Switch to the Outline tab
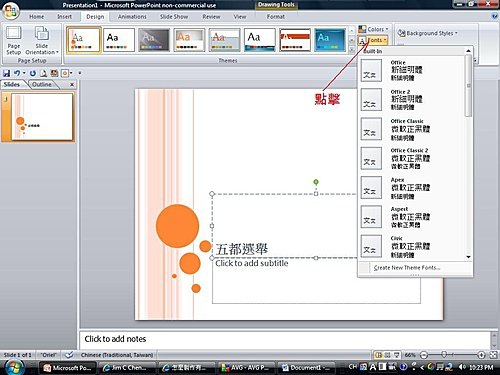This screenshot has height=375, width=500. (42, 85)
